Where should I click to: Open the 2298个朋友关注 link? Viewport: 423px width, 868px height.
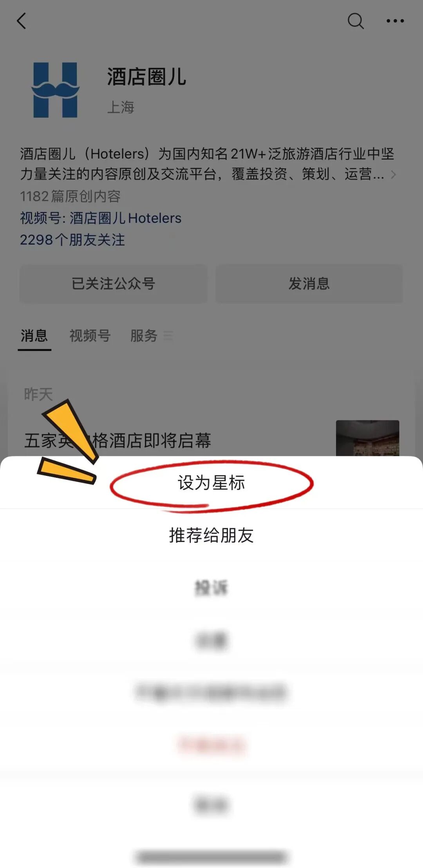pos(72,240)
